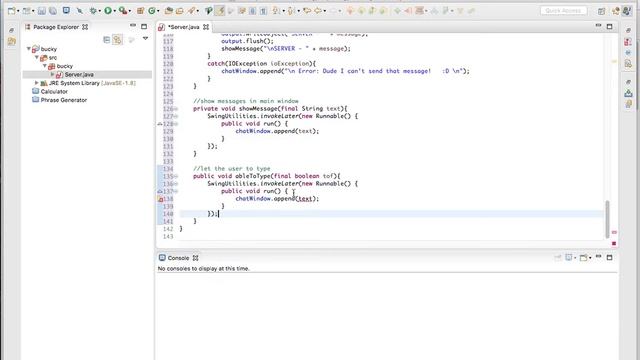640x360 pixels.
Task: Click the New Java Class icon
Action: [151, 11]
